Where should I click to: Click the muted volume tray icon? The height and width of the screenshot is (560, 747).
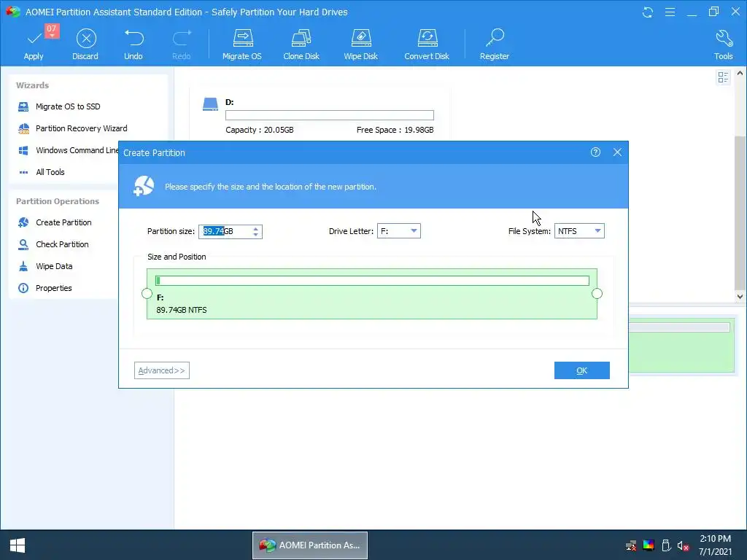(683, 545)
